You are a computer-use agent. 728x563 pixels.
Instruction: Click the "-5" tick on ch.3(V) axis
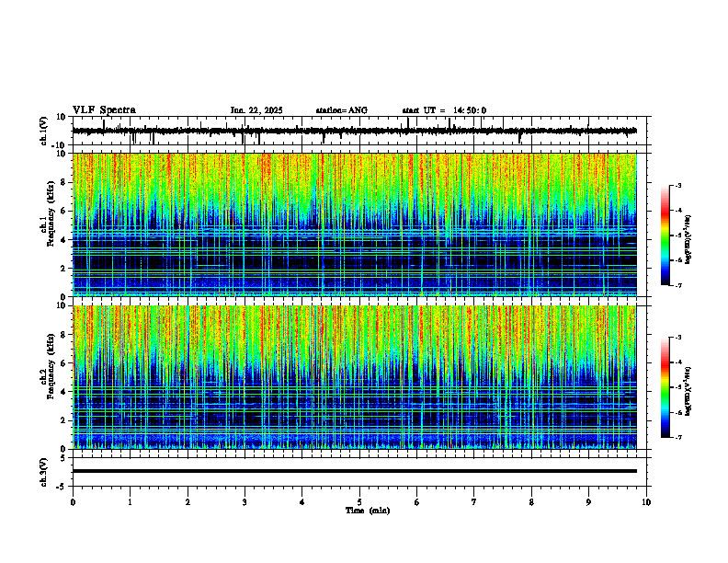(62, 487)
